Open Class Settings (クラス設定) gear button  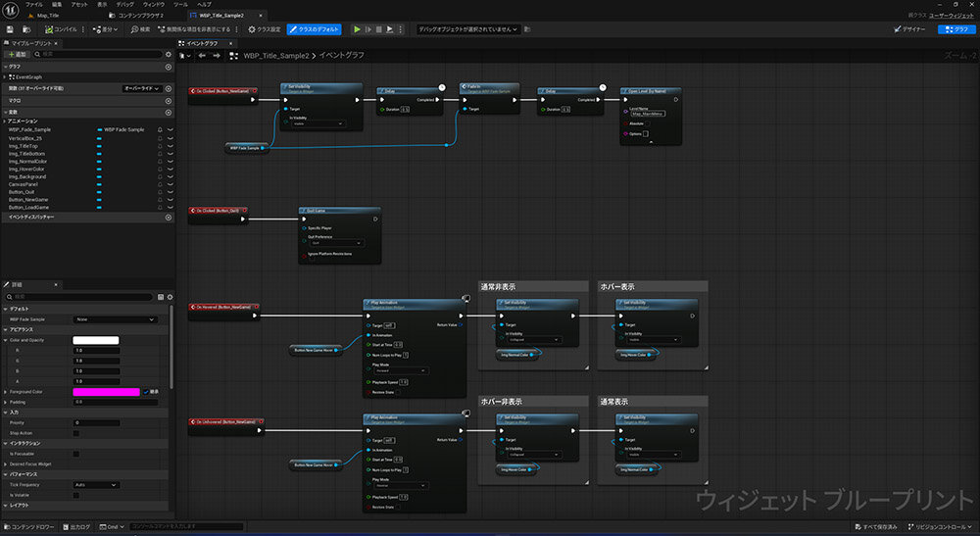(256, 29)
